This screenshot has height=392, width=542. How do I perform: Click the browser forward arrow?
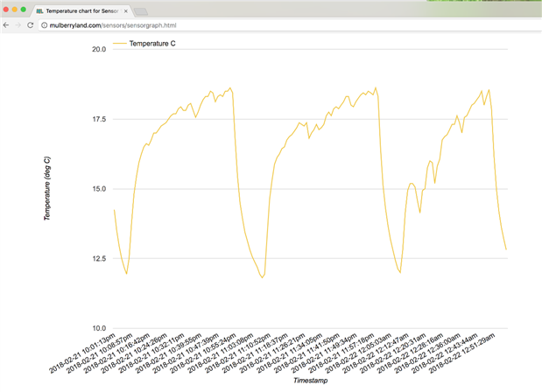pyautogui.click(x=18, y=25)
